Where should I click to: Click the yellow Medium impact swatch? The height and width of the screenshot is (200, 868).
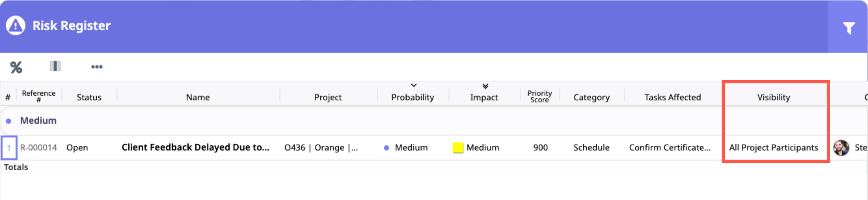458,148
